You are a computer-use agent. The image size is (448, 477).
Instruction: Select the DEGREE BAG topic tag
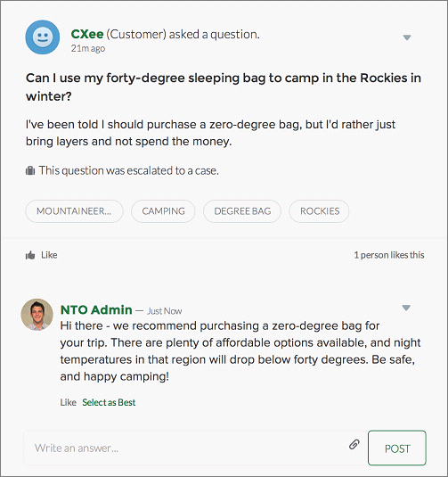pos(242,211)
